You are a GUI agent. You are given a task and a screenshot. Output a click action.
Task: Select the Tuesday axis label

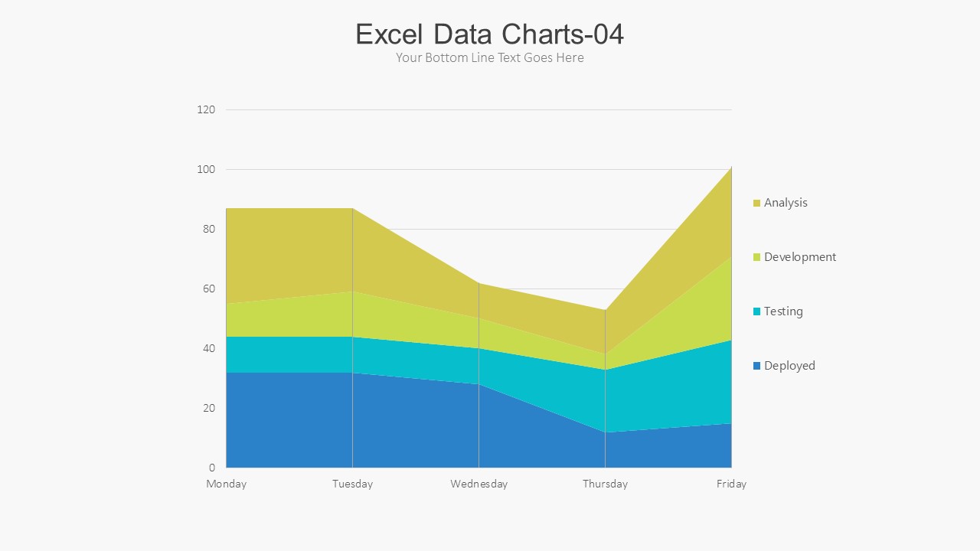click(353, 484)
